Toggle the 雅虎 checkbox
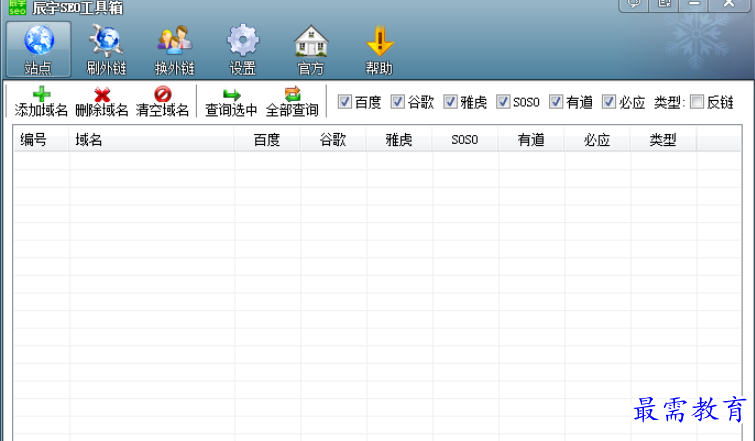 pos(450,102)
